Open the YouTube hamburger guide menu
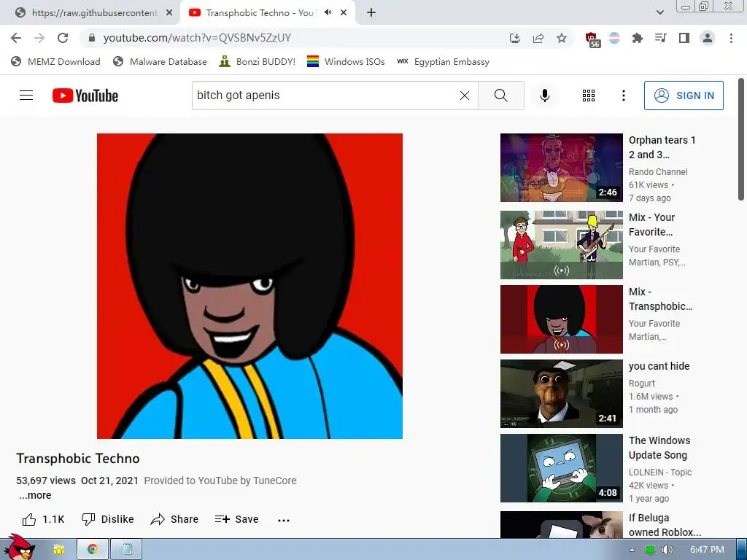Screen dimensions: 747x560 [x=26, y=96]
